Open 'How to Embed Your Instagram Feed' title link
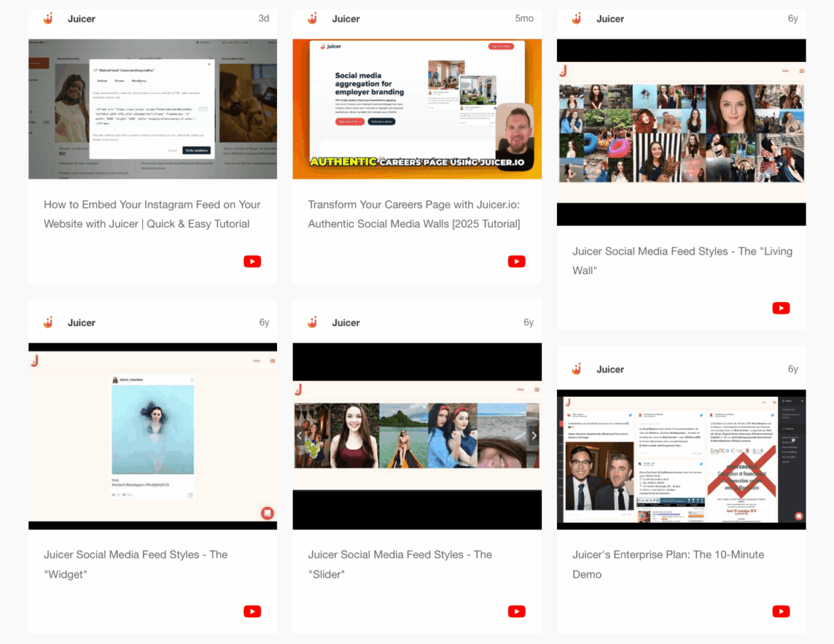834x644 pixels. tap(152, 214)
